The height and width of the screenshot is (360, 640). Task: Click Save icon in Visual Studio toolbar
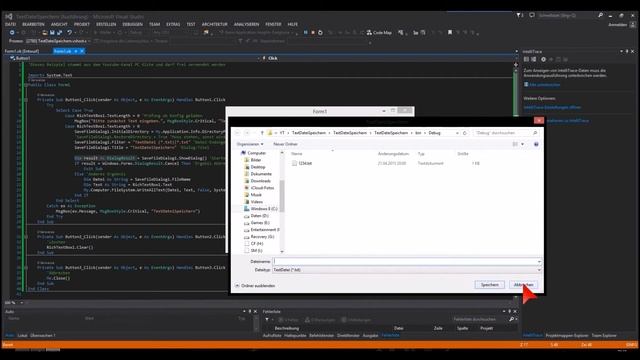[x=52, y=33]
